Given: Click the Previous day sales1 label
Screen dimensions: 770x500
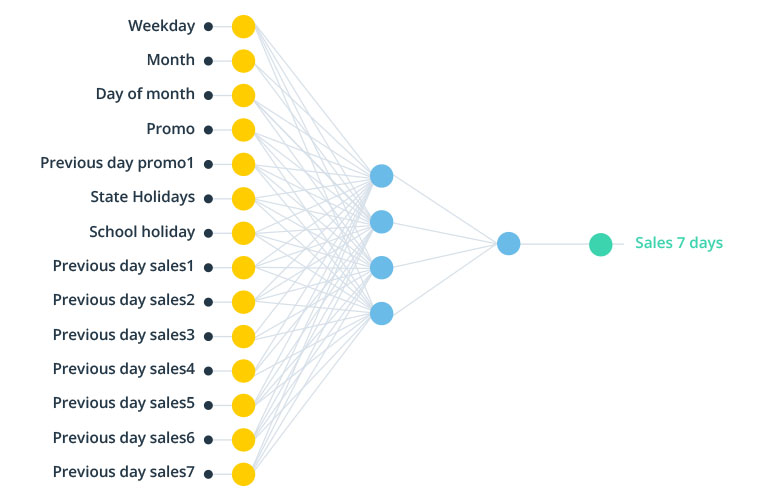Looking at the screenshot, I should (124, 266).
